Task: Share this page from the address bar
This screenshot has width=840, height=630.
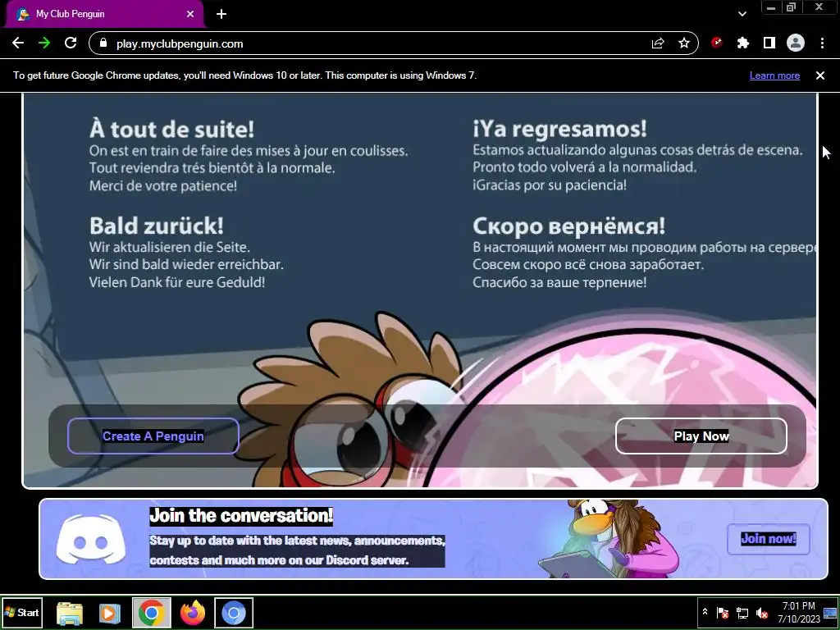Action: (x=658, y=43)
